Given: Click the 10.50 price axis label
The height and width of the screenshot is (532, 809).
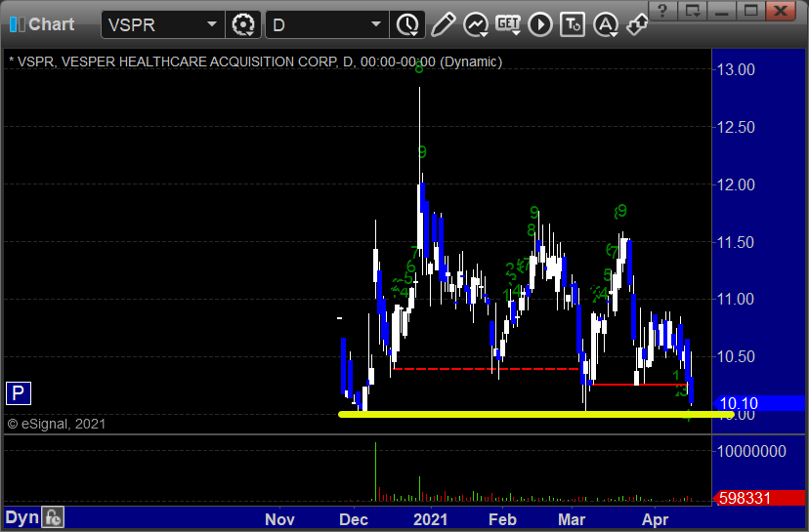Looking at the screenshot, I should click(737, 356).
